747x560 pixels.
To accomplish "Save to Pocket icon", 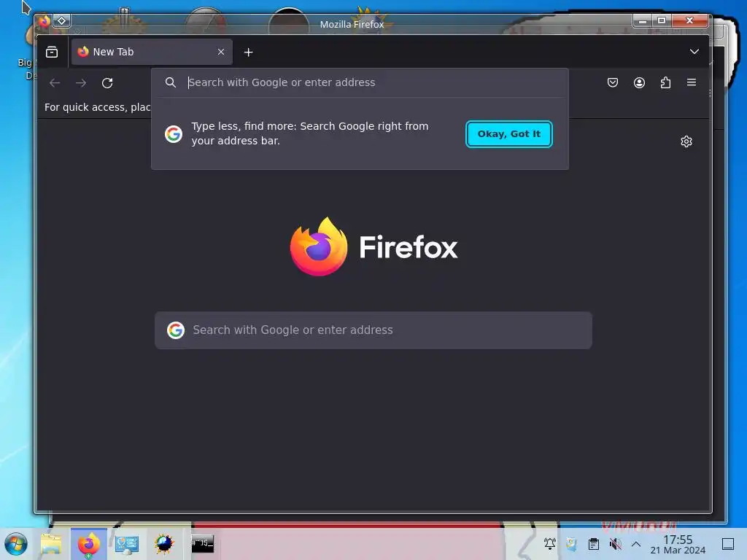I will (x=613, y=82).
